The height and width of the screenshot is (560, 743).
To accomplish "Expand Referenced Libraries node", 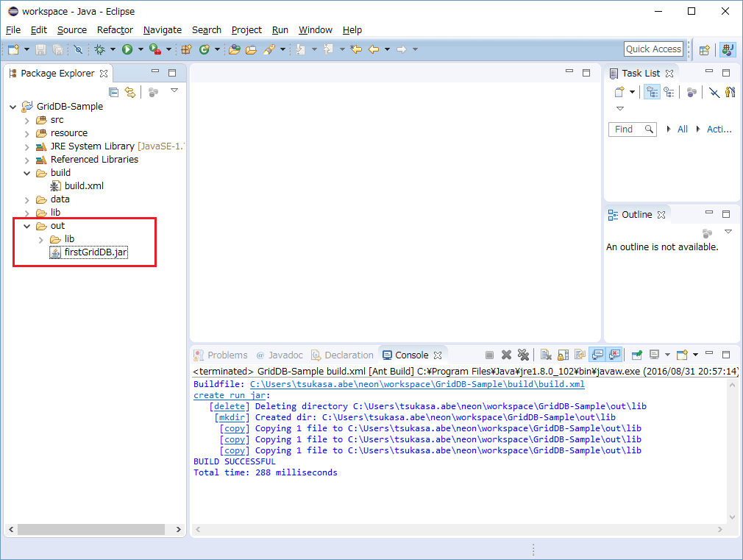I will [27, 160].
